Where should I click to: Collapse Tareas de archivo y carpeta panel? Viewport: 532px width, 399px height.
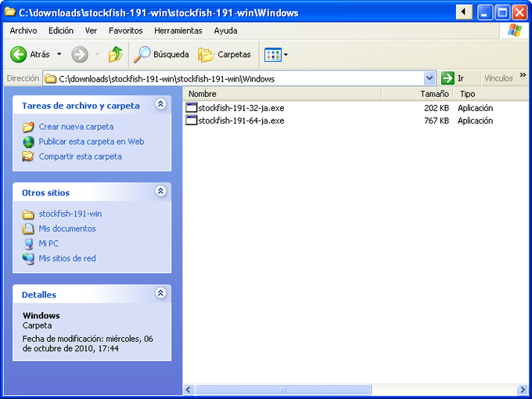pyautogui.click(x=160, y=104)
